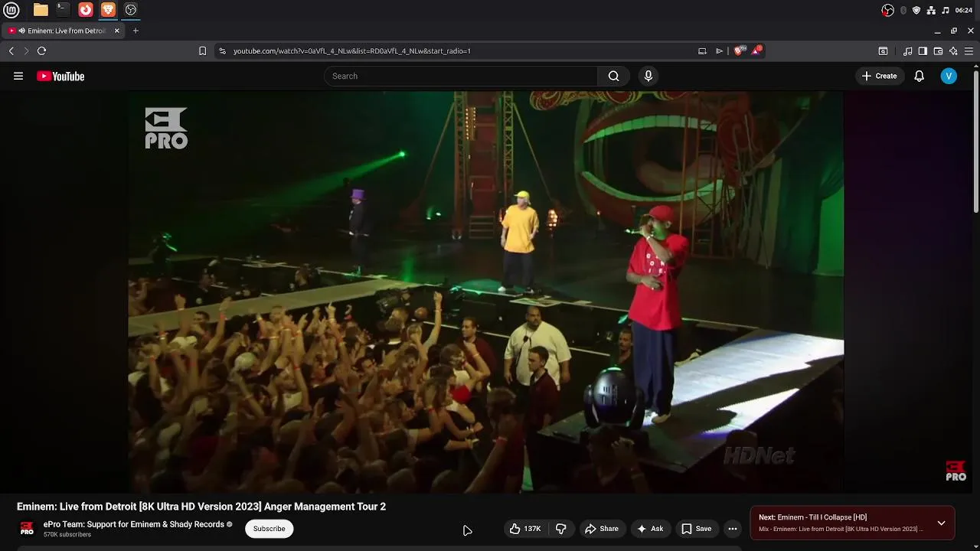Image resolution: width=980 pixels, height=551 pixels.
Task: Click the cast/install screen icon in address bar
Action: pos(702,51)
